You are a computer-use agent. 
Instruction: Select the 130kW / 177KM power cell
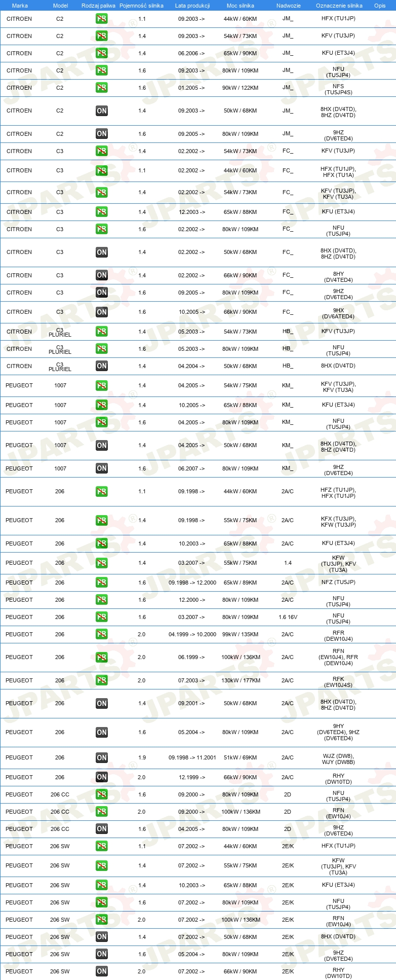point(241,680)
